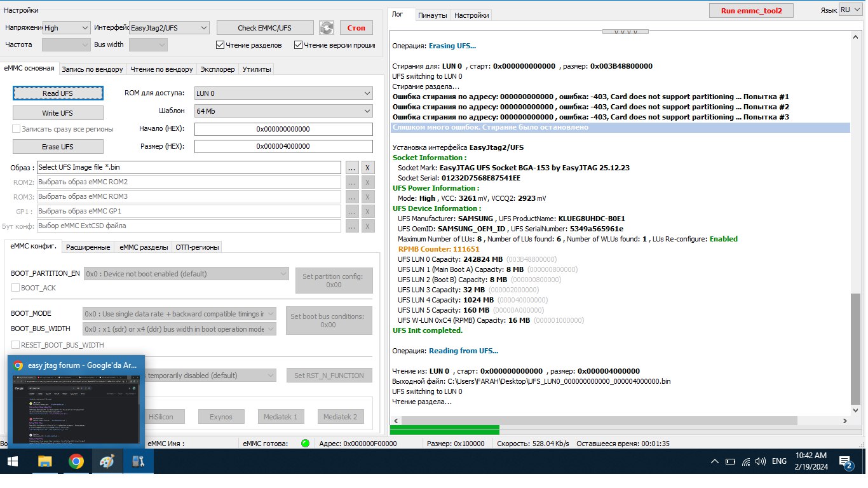The height and width of the screenshot is (488, 868).
Task: Switch to Утилиты tab
Action: (x=257, y=69)
